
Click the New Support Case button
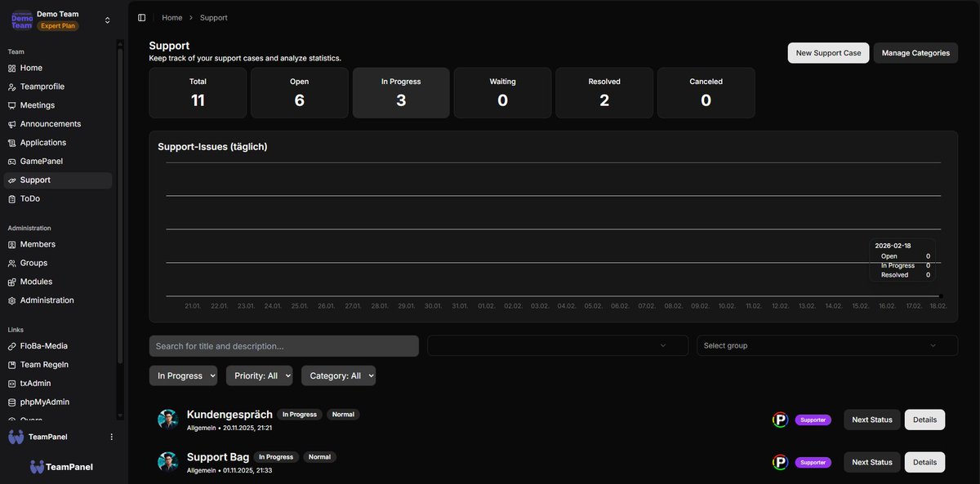click(x=827, y=52)
